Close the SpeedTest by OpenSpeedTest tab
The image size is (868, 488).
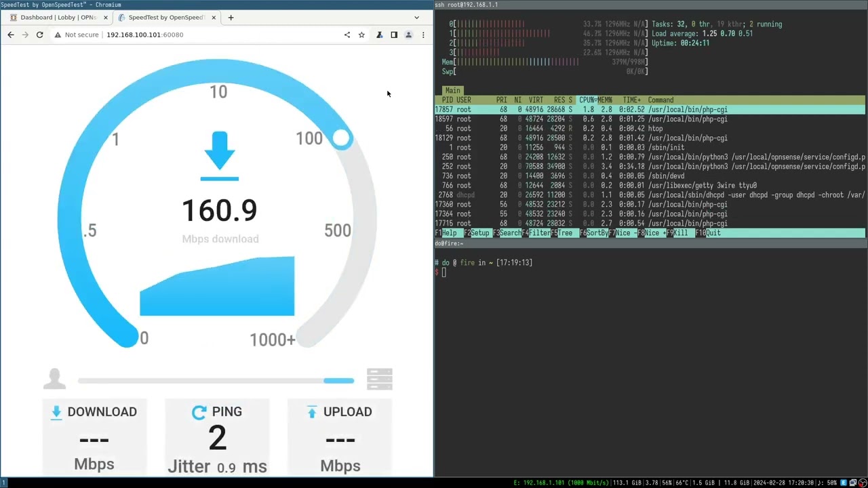click(x=214, y=18)
